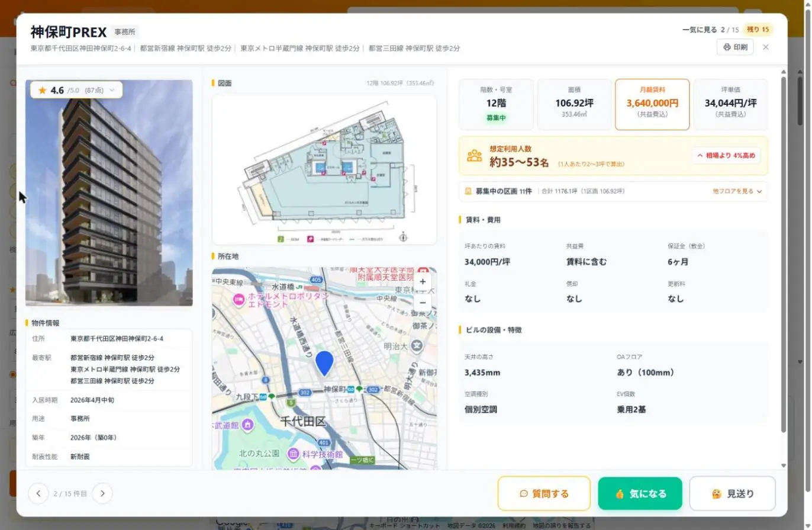Go to next property with right arrow
812x530 pixels.
pos(102,493)
